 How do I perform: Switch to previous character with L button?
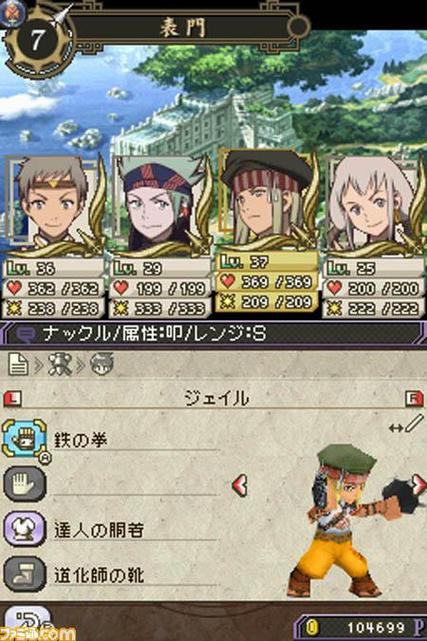pyautogui.click(x=12, y=399)
